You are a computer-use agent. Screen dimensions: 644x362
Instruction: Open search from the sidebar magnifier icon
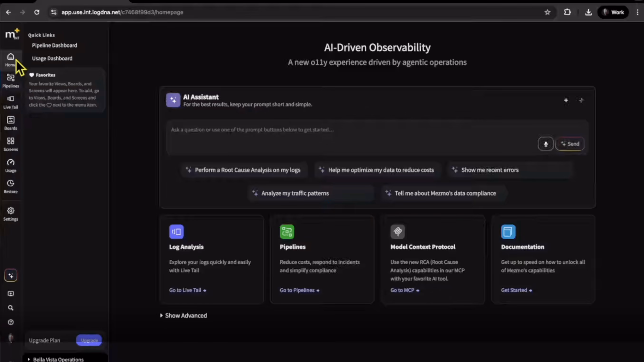(x=10, y=308)
